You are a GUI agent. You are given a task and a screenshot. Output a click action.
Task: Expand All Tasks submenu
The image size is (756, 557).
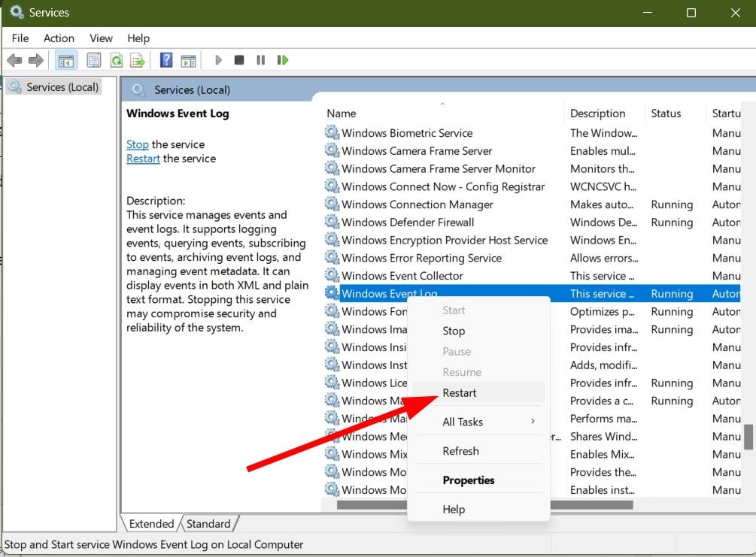click(478, 422)
